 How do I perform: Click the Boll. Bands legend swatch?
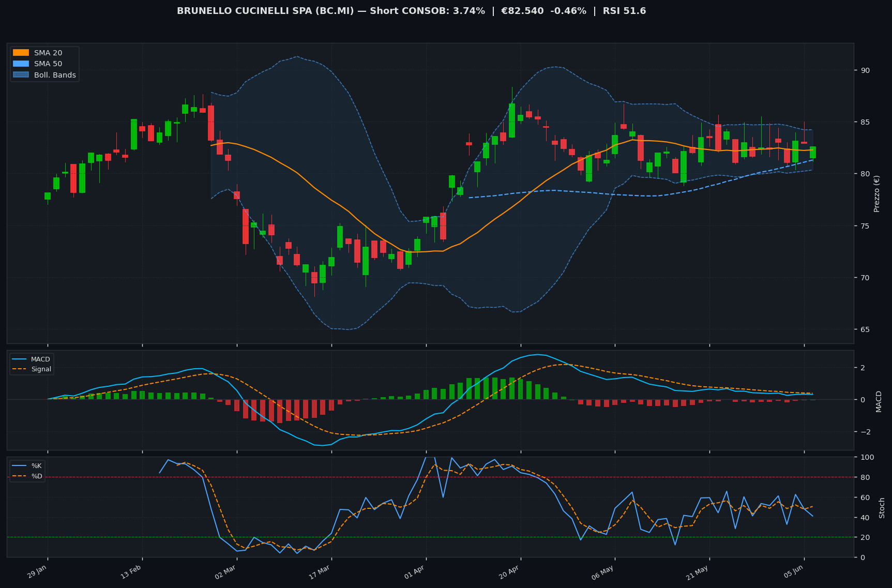click(21, 75)
